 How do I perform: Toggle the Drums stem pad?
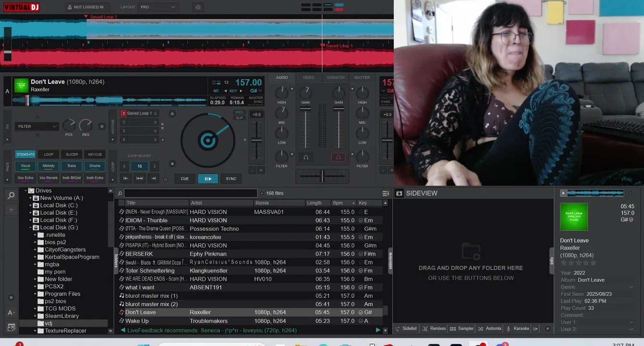pos(95,166)
